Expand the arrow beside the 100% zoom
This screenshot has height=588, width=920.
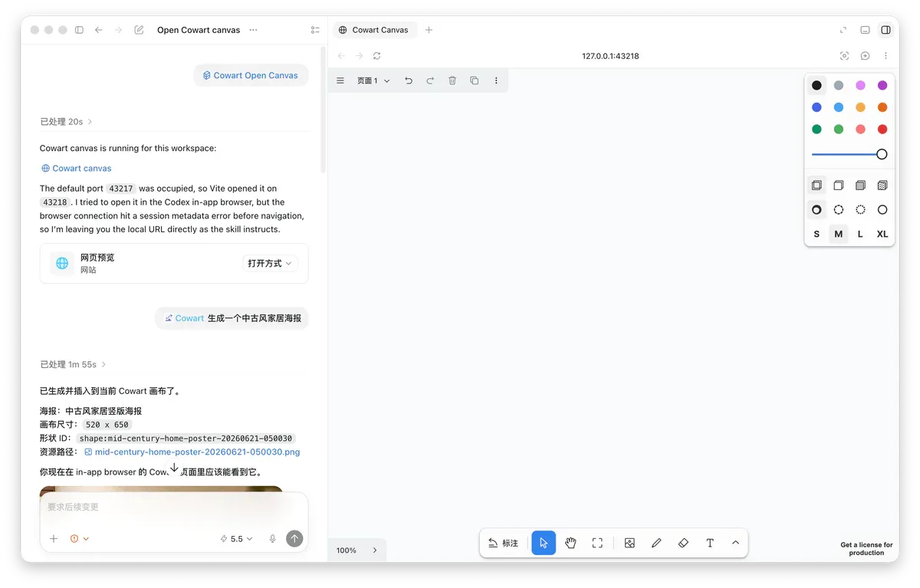tap(375, 550)
